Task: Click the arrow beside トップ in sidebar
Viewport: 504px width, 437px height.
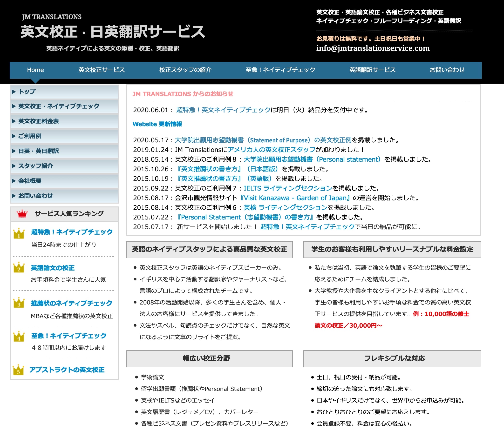Action: click(14, 92)
